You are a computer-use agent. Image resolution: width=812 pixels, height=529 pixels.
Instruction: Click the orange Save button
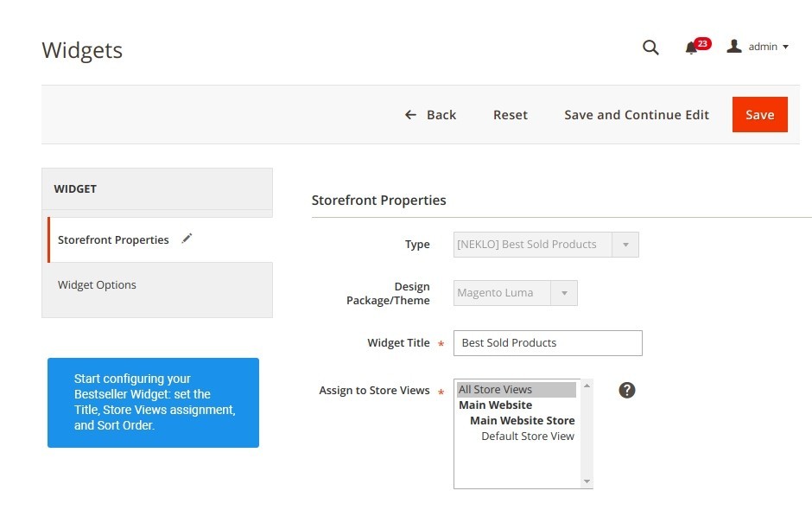tap(759, 114)
